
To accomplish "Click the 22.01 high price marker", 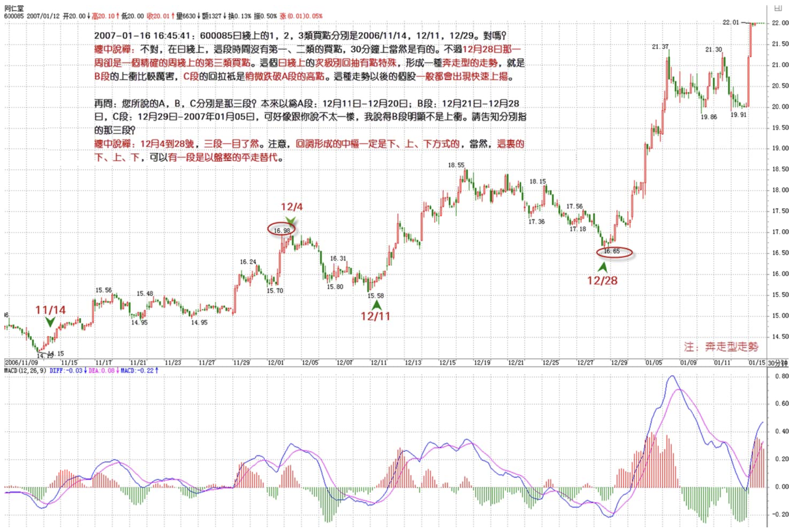I will click(730, 22).
